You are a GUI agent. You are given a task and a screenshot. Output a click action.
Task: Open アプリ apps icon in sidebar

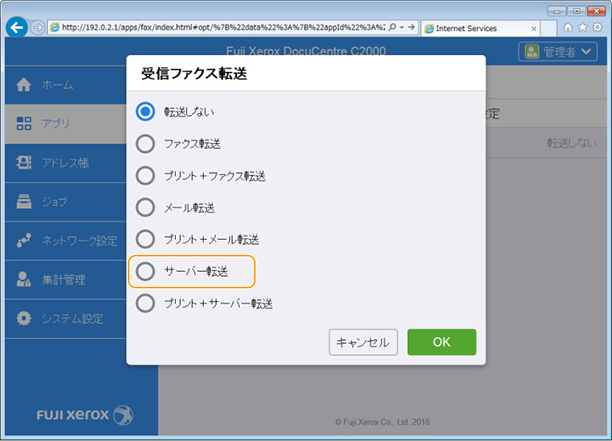26,124
